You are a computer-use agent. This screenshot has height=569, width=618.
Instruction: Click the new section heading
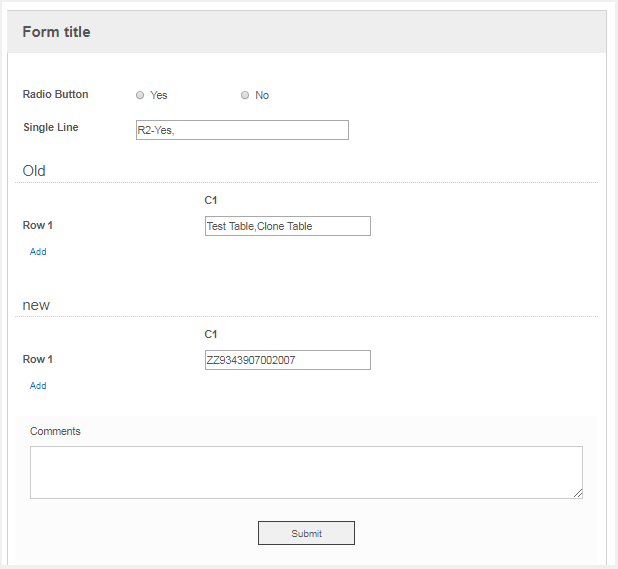[36, 305]
